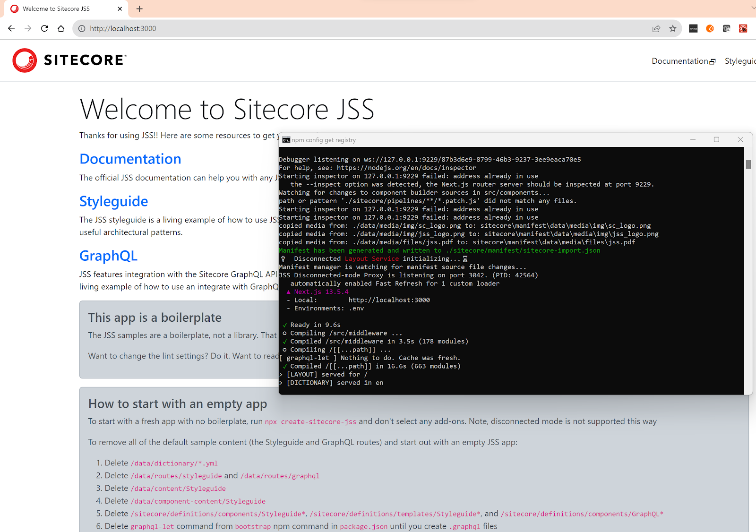Close the Welcome to Sitecore JSS tab
This screenshot has height=532, width=756.
click(120, 9)
